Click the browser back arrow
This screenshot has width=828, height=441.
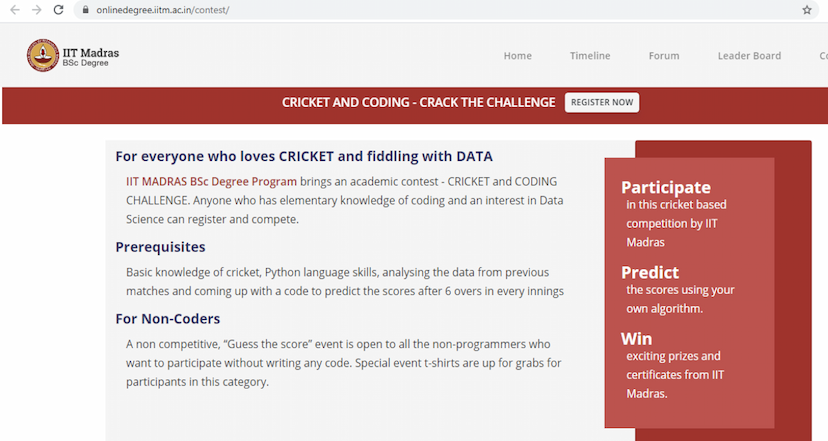coord(14,9)
